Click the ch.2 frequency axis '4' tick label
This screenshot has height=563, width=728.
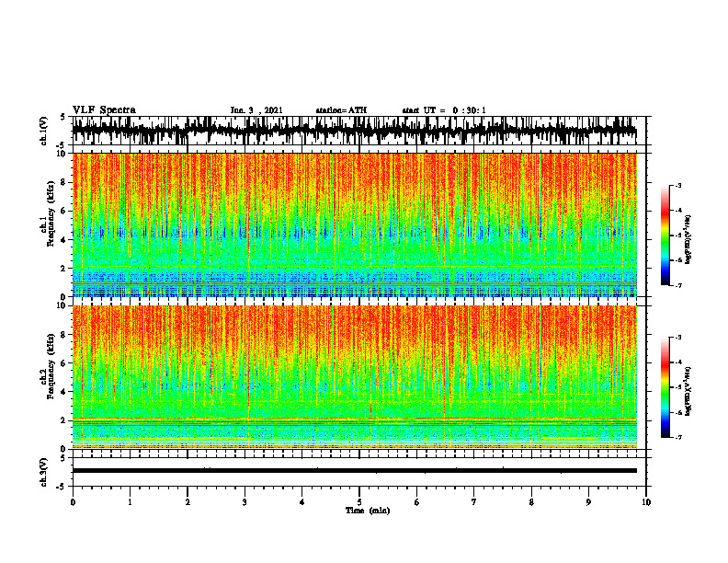[x=63, y=392]
